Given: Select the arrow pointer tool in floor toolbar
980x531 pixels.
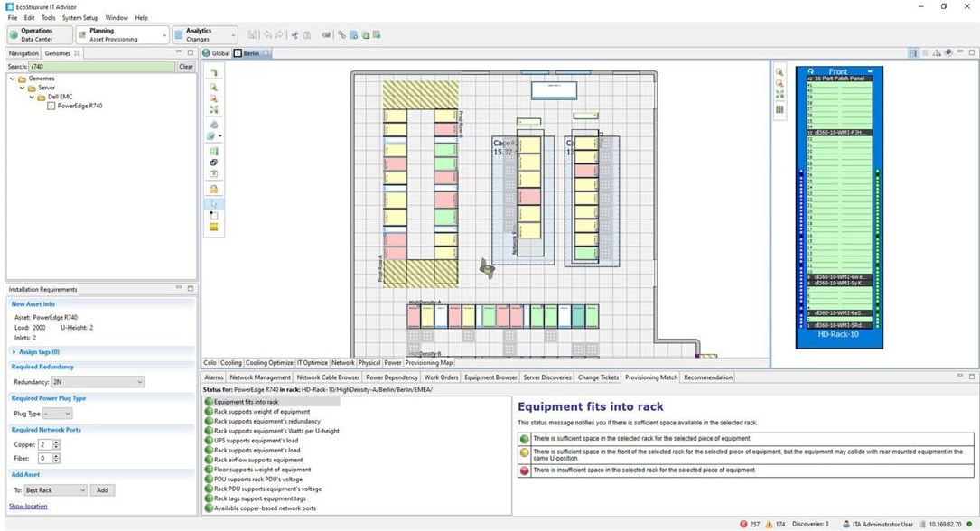Looking at the screenshot, I should (214, 203).
